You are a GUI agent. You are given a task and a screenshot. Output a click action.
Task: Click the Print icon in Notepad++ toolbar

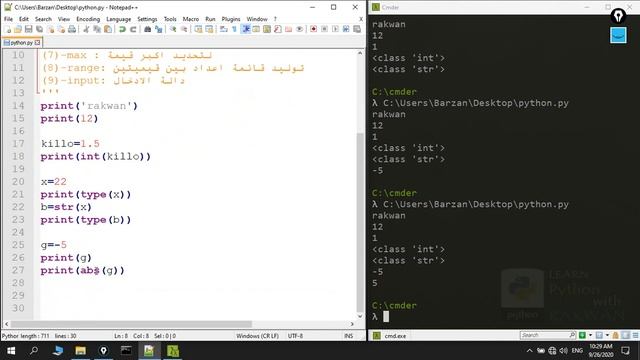pyautogui.click(x=72, y=29)
